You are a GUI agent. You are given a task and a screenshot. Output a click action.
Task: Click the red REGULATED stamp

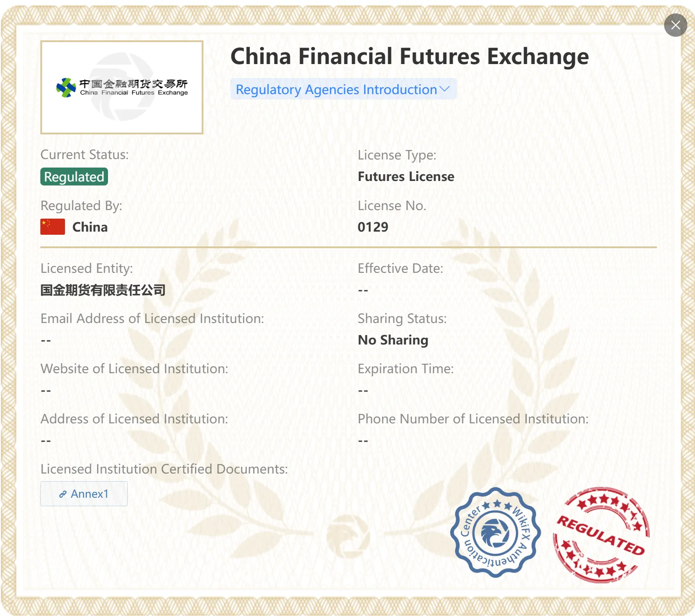tap(601, 535)
